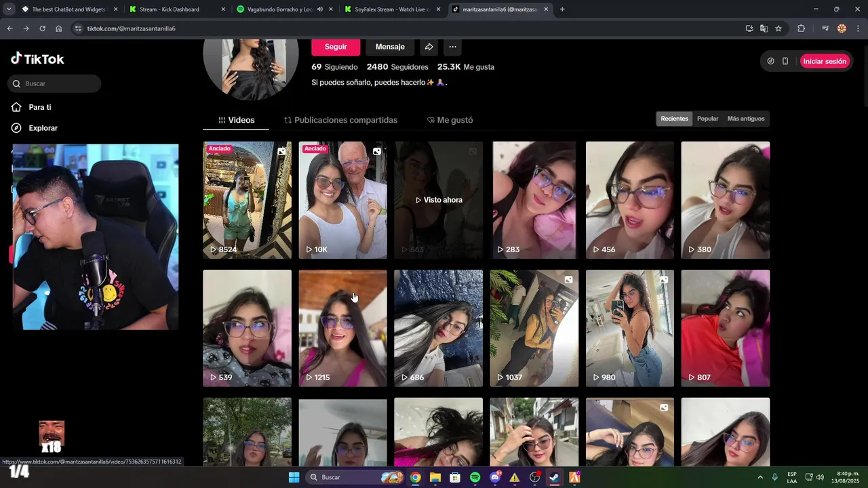Screen dimensions: 868x488
Task: Click the ESP LAA language indicator
Action: [x=792, y=477]
